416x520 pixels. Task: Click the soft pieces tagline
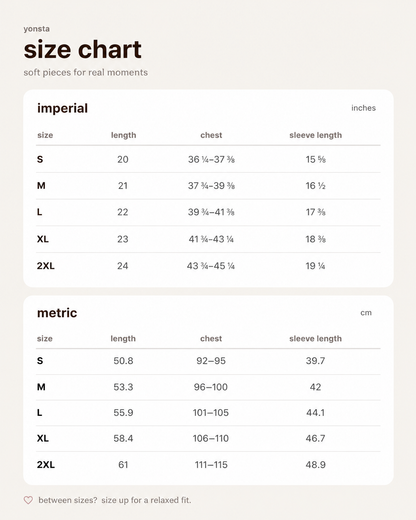(86, 72)
